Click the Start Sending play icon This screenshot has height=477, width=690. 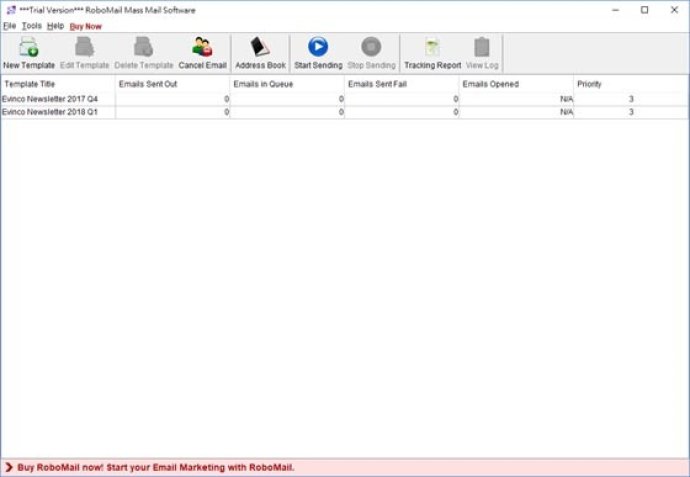pyautogui.click(x=318, y=47)
